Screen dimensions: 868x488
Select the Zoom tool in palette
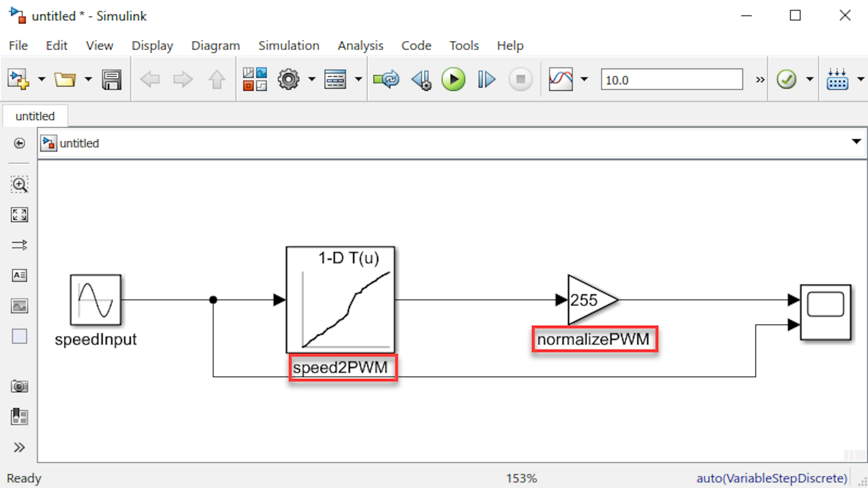pos(20,184)
